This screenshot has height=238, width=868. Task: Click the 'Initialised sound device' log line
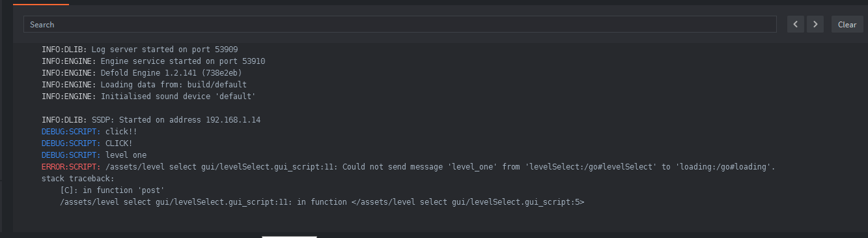[x=148, y=97]
